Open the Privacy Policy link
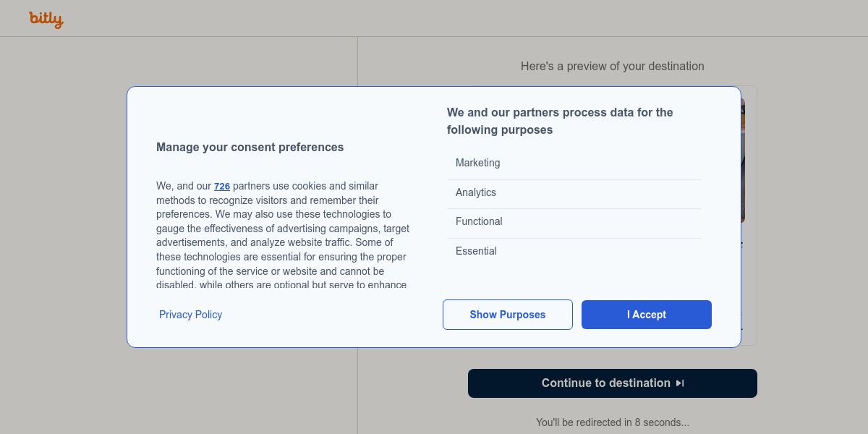The image size is (868, 434). [x=190, y=315]
